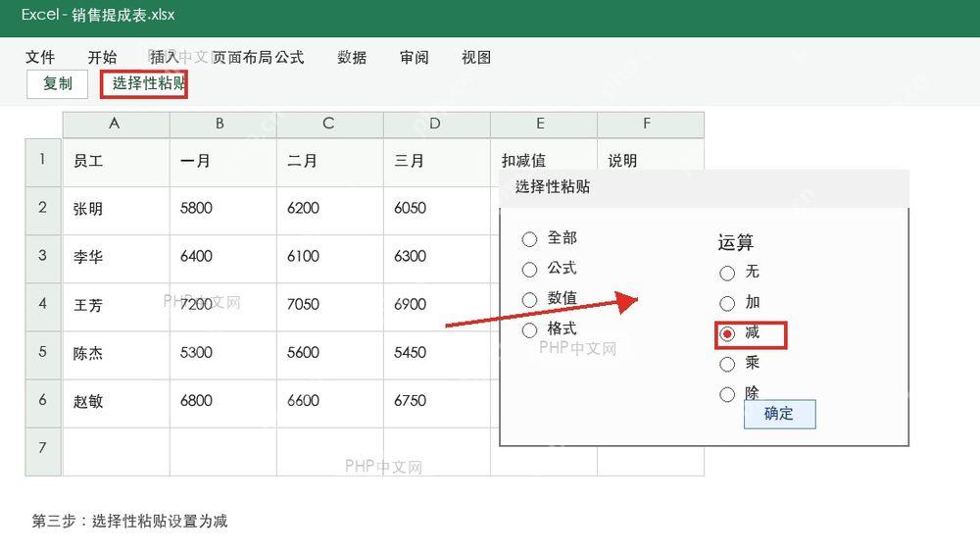Click the 扣减值 header cell

544,155
